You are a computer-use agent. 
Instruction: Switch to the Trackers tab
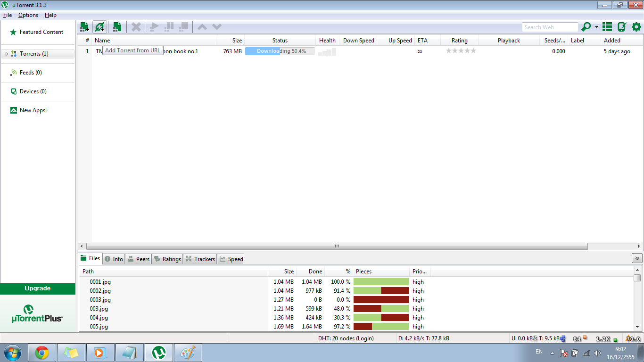click(200, 259)
